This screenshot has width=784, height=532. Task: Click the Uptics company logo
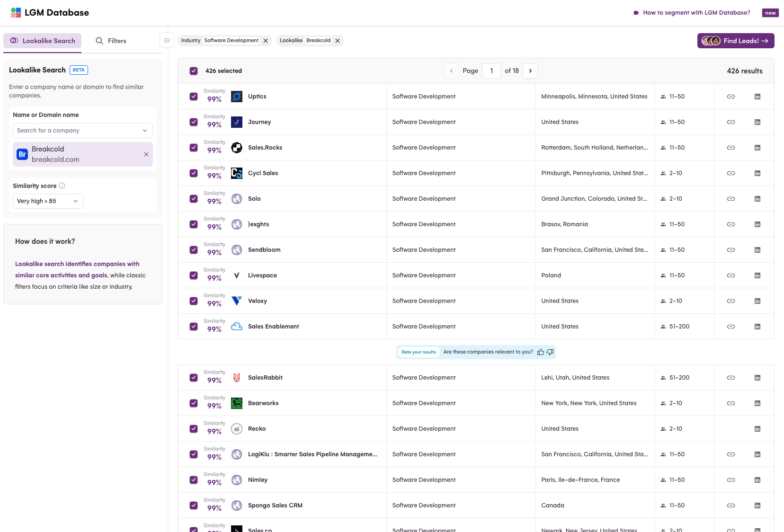(237, 97)
